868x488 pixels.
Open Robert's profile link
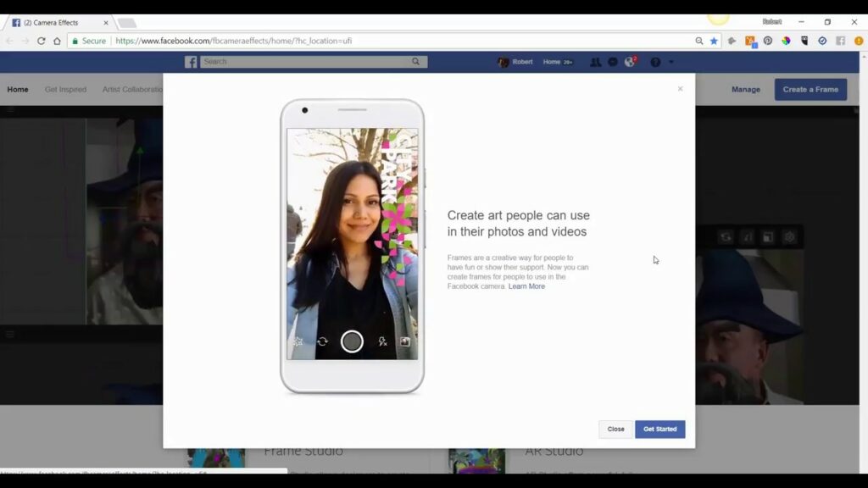coord(515,62)
